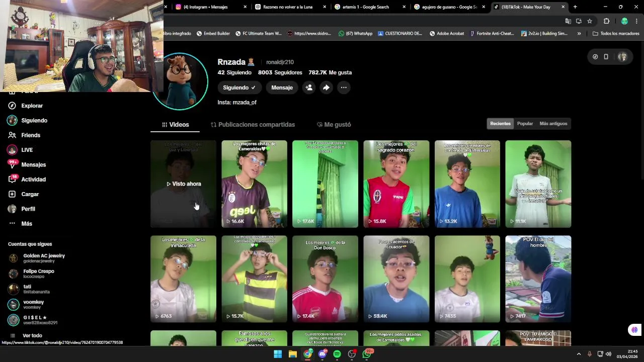Viewport: 644px width, 362px height.
Task: Open the three-dots profile options menu
Action: [344, 87]
